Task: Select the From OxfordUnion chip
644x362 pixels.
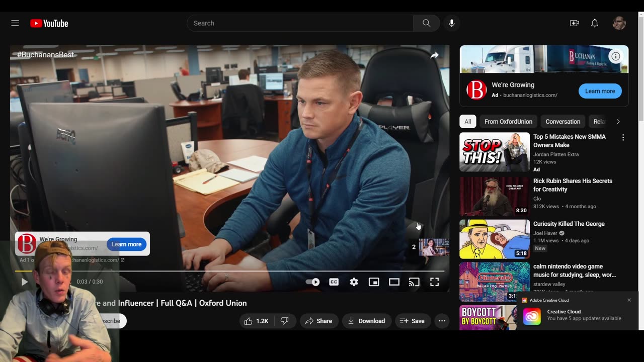Action: [x=508, y=122]
